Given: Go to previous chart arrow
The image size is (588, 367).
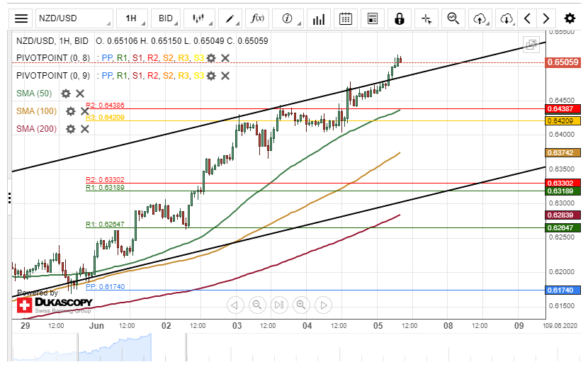Looking at the screenshot, I should pos(527,18).
